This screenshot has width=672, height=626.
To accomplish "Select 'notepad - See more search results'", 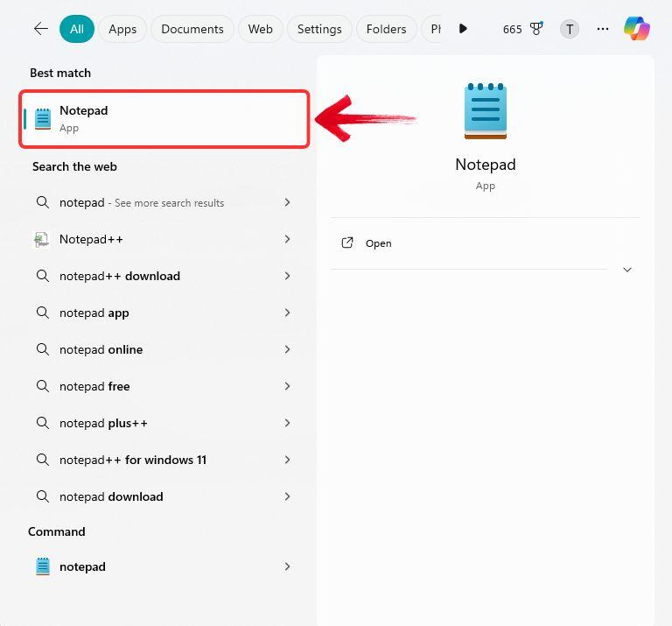I will click(x=164, y=202).
